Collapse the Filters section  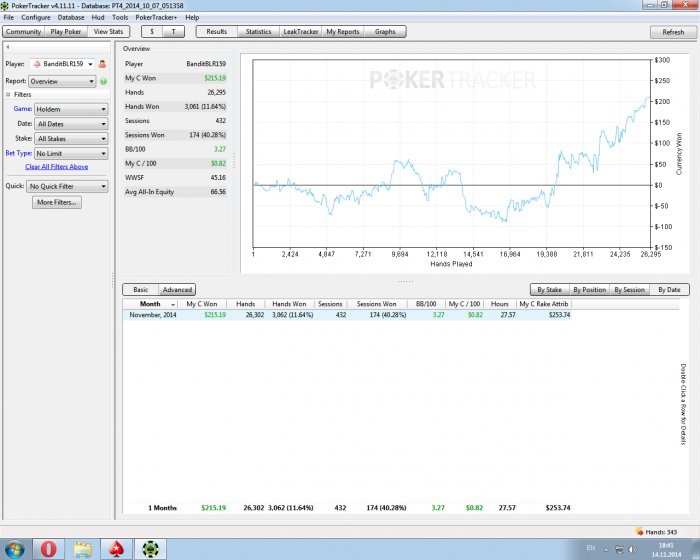tap(8, 95)
